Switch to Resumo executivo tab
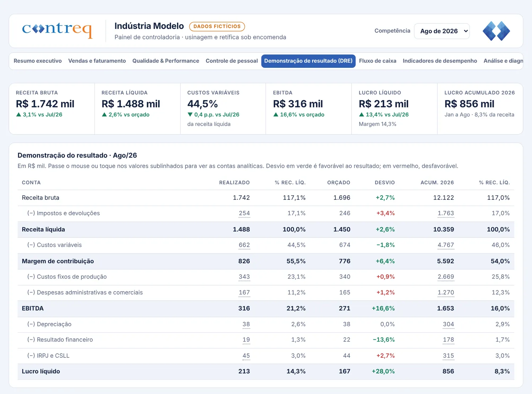The width and height of the screenshot is (532, 394). pyautogui.click(x=38, y=61)
